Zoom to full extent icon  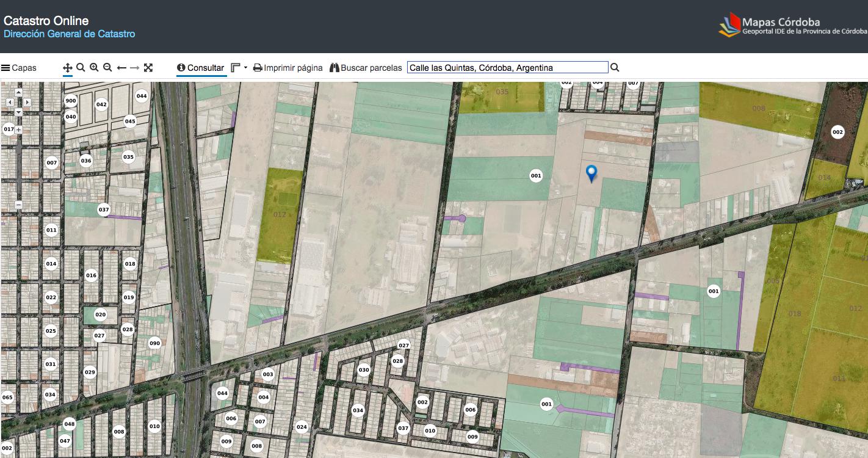tap(148, 68)
